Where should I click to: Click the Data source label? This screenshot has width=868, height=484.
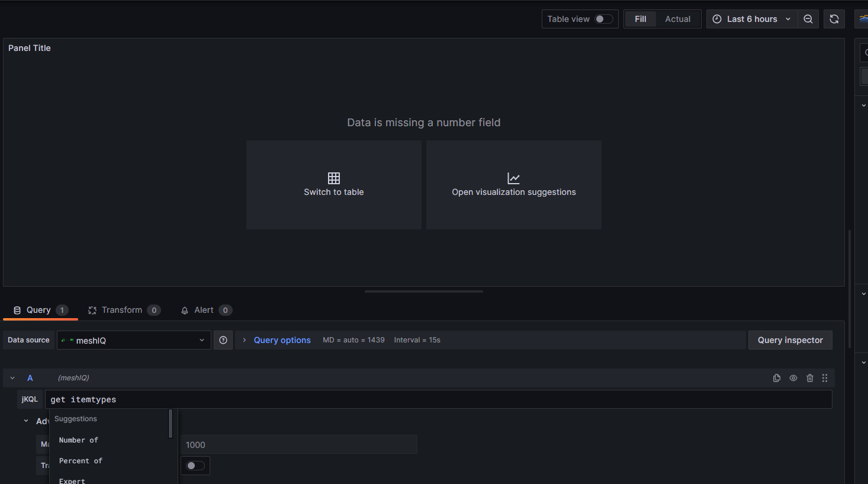pyautogui.click(x=28, y=340)
